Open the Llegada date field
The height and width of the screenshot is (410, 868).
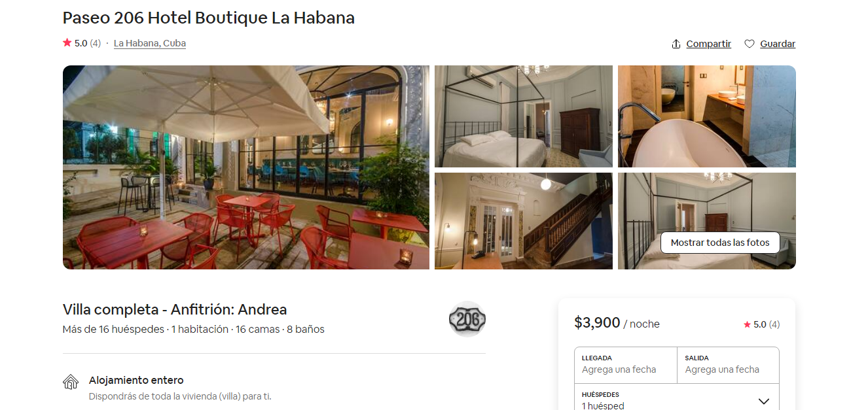pyautogui.click(x=626, y=365)
